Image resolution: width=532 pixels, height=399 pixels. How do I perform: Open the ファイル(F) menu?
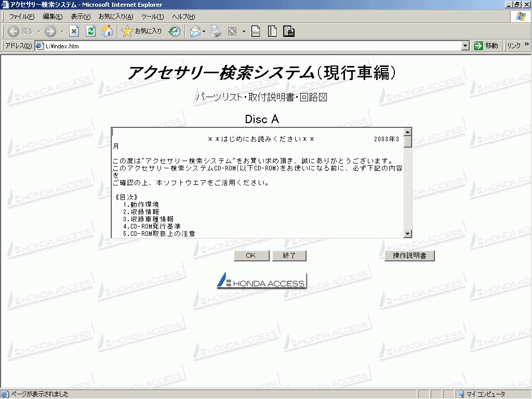tap(22, 17)
